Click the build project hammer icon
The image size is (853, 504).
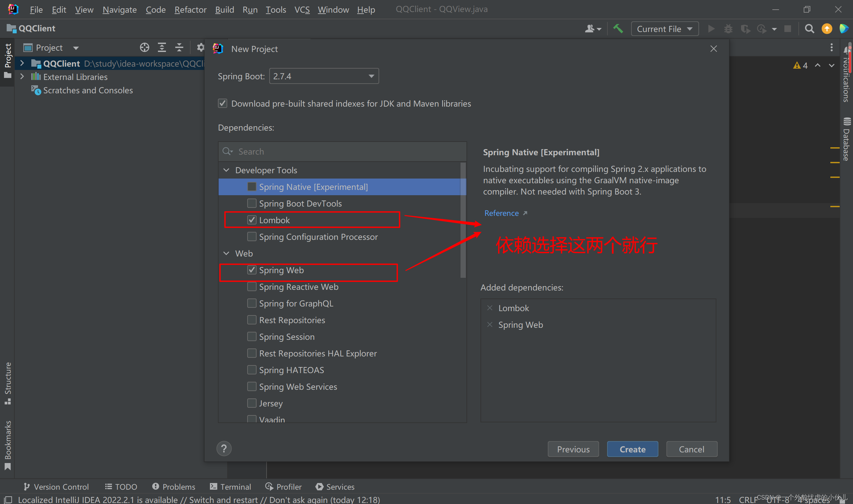[618, 29]
